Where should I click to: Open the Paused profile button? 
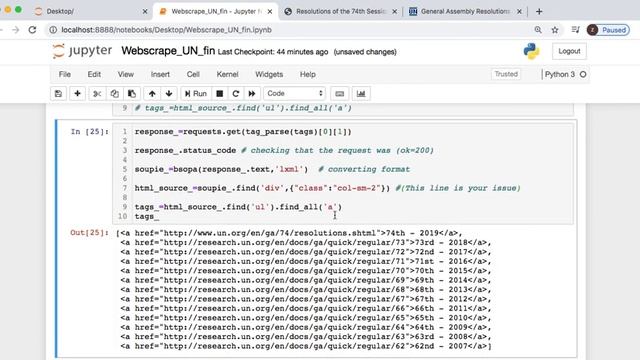click(608, 30)
